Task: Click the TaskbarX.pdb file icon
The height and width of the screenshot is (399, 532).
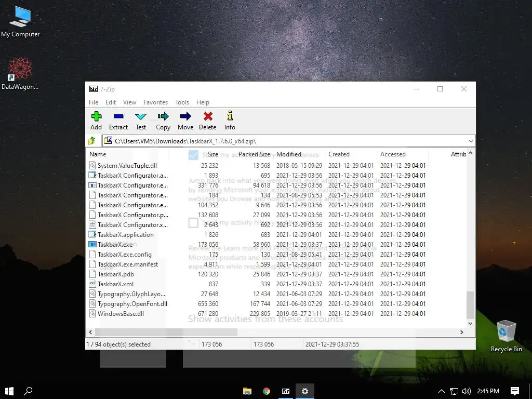Action: pyautogui.click(x=92, y=274)
